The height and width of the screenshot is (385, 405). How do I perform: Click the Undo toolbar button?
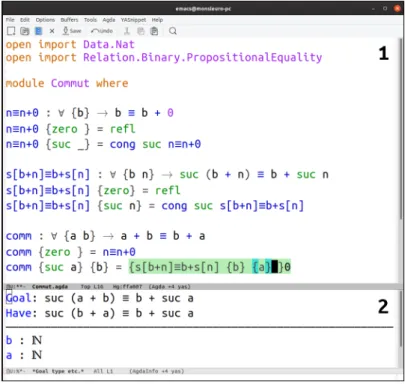tap(102, 31)
